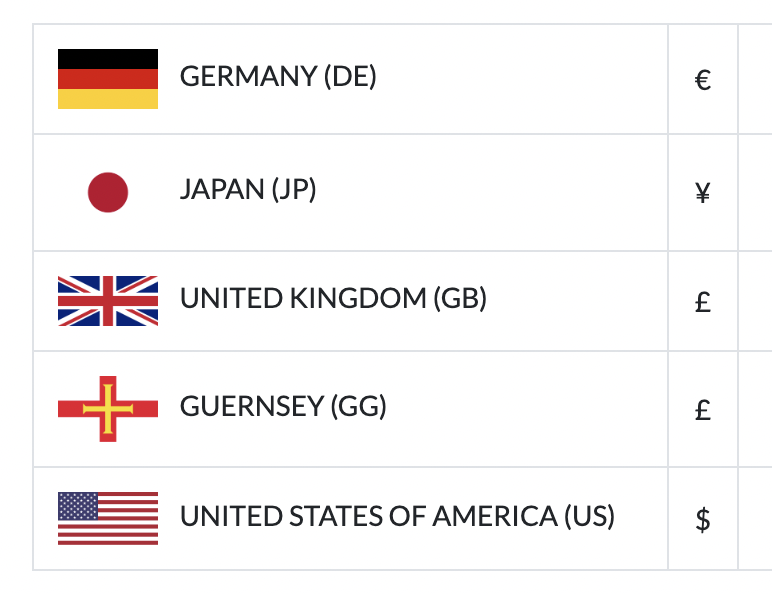The image size is (772, 594).
Task: Click the Japan flag icon
Action: (108, 192)
